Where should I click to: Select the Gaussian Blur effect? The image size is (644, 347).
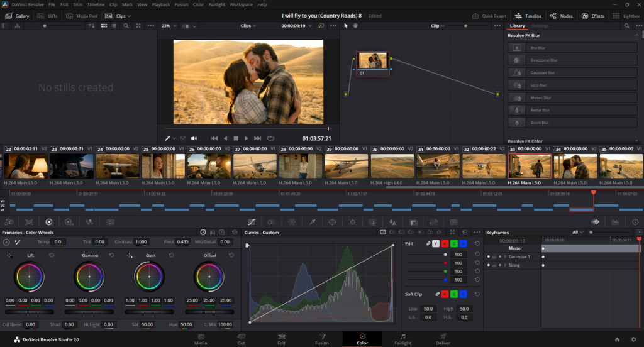[x=572, y=73]
